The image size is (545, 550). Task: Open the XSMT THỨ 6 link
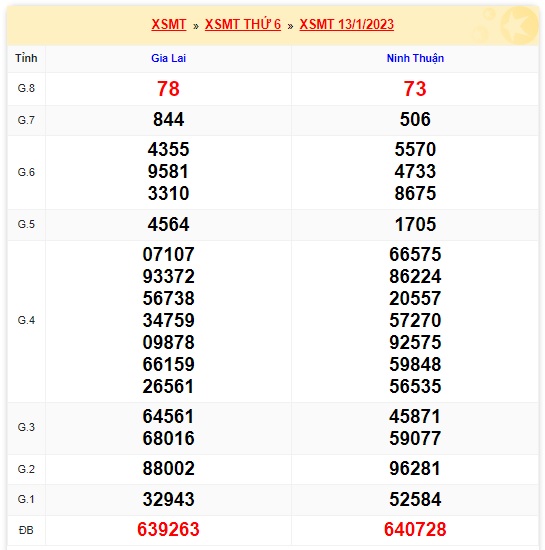click(x=243, y=25)
